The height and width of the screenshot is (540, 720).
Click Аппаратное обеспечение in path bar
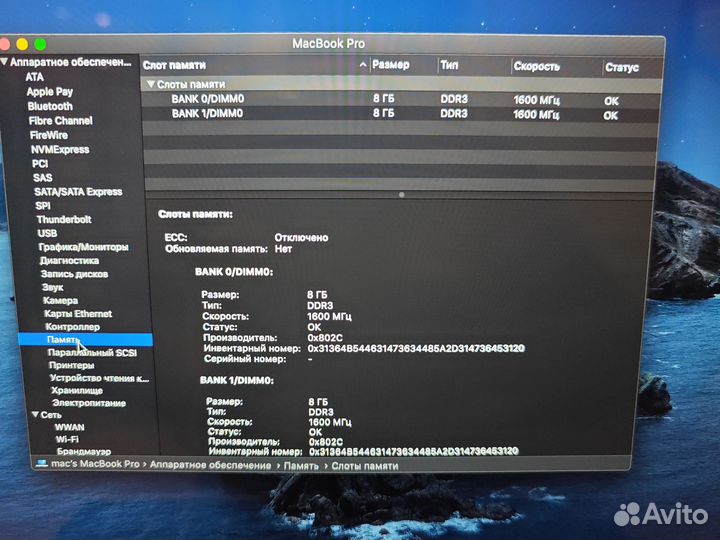[x=210, y=465]
